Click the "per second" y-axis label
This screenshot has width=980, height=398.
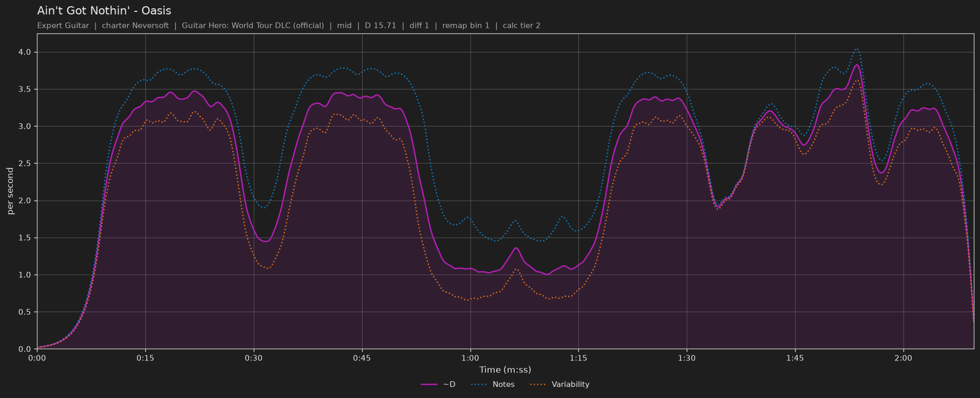[x=10, y=191]
